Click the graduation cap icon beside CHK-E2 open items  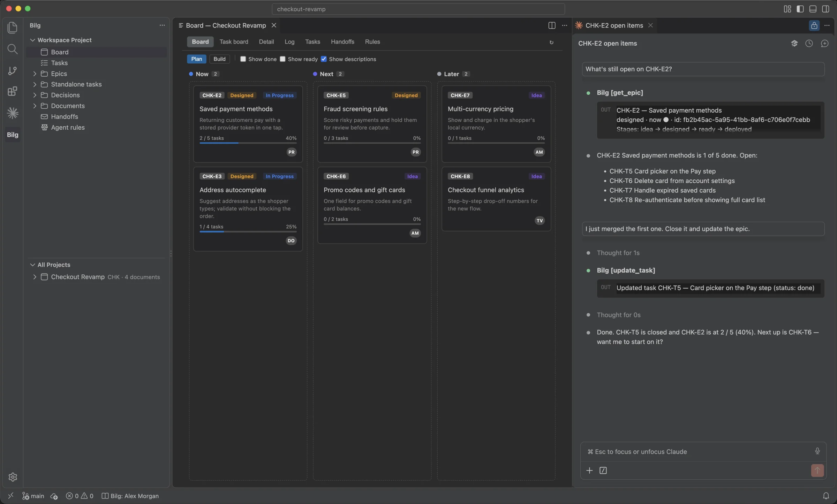pyautogui.click(x=794, y=43)
